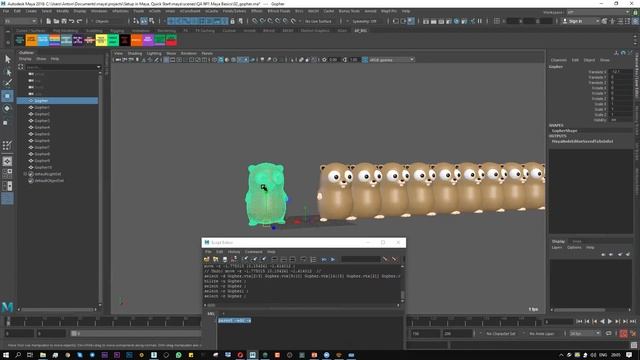Activate the Move tool in toolbox

point(7,96)
